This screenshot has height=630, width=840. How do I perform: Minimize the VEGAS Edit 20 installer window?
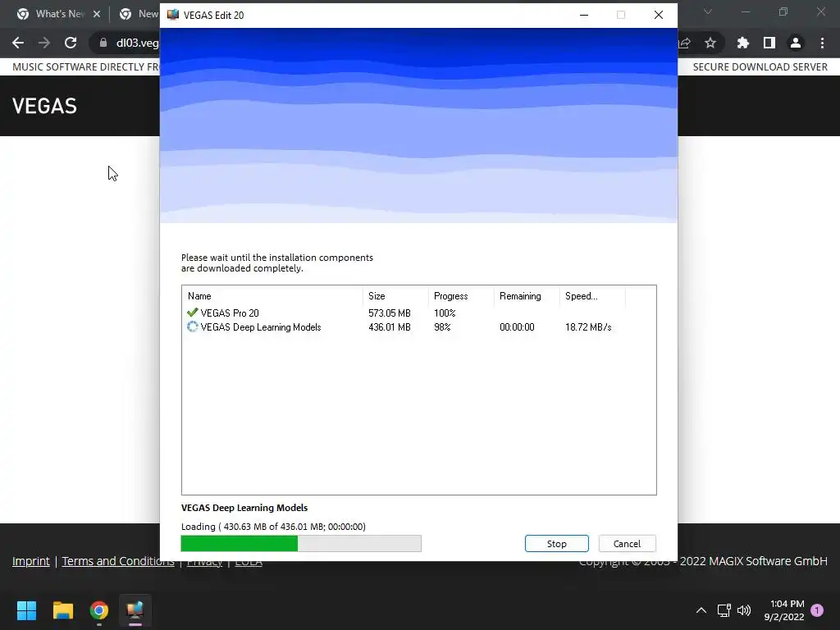coord(584,15)
